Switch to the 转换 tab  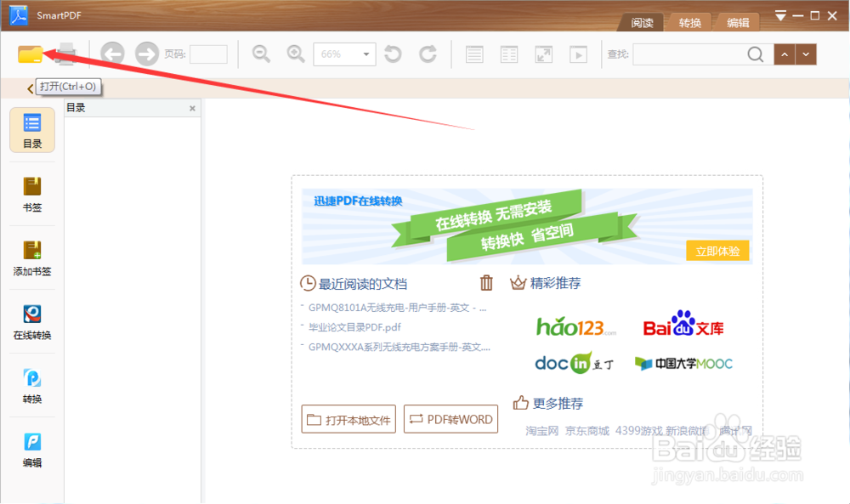[689, 22]
